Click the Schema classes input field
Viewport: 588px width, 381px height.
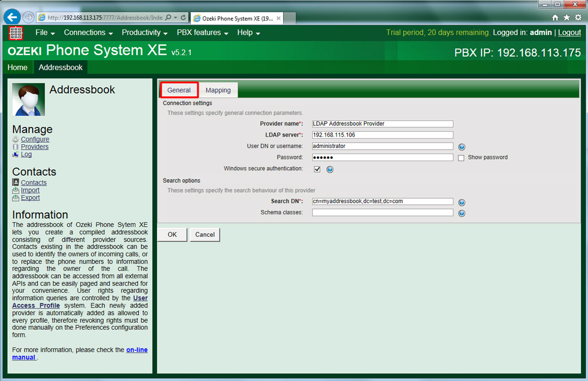[x=383, y=212]
